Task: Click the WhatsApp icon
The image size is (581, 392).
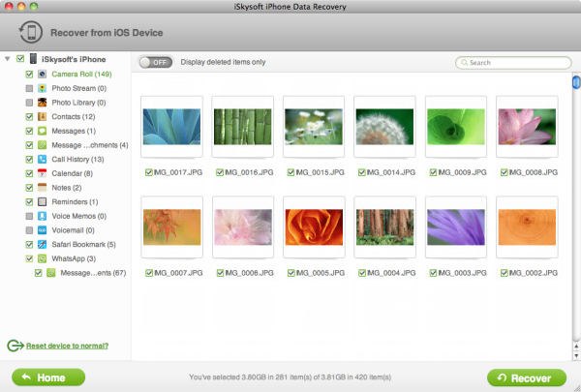Action: 43,258
